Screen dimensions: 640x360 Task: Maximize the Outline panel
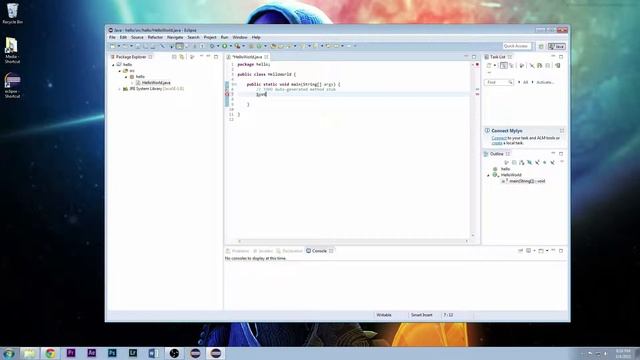tap(561, 154)
